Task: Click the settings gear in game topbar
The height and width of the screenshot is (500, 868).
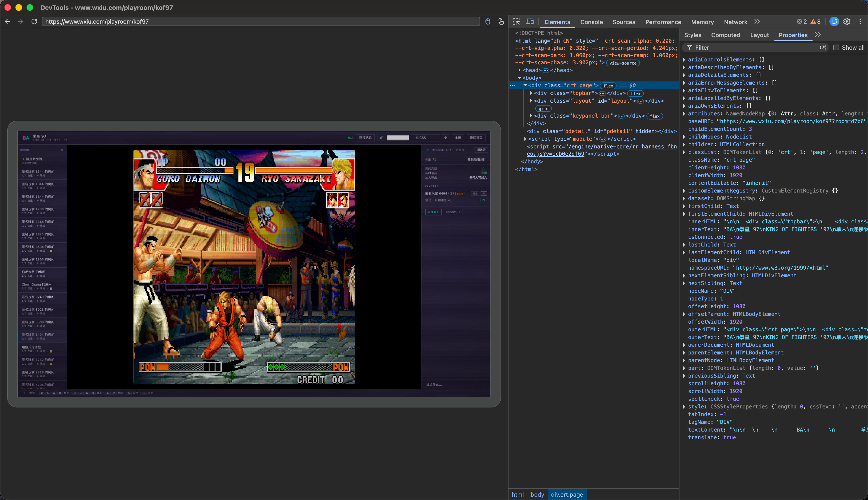Action: click(x=445, y=138)
